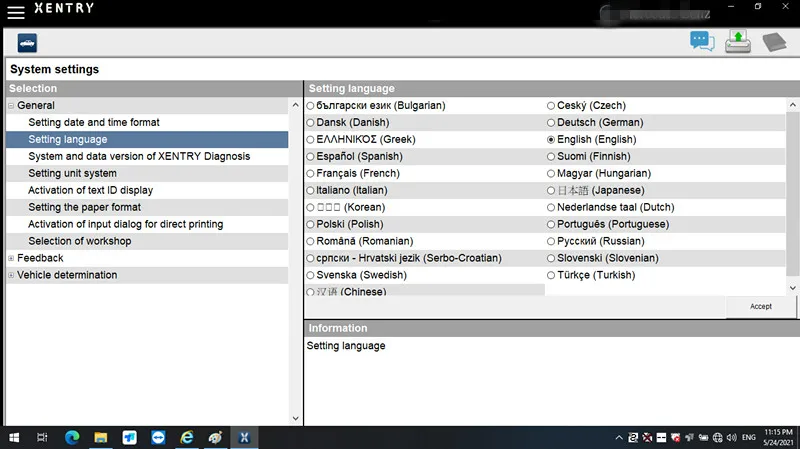Open network globe icon in the tray

tap(717, 438)
